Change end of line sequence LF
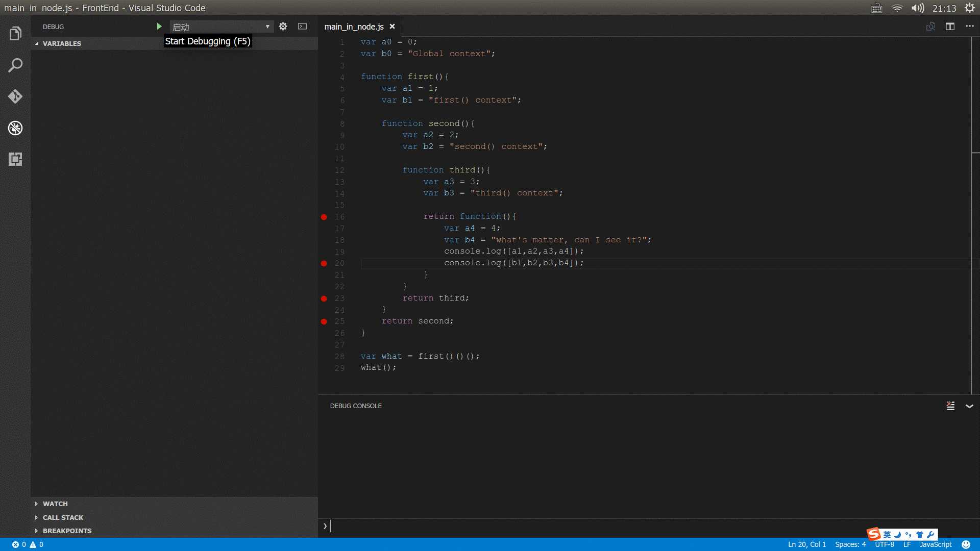 coord(907,544)
